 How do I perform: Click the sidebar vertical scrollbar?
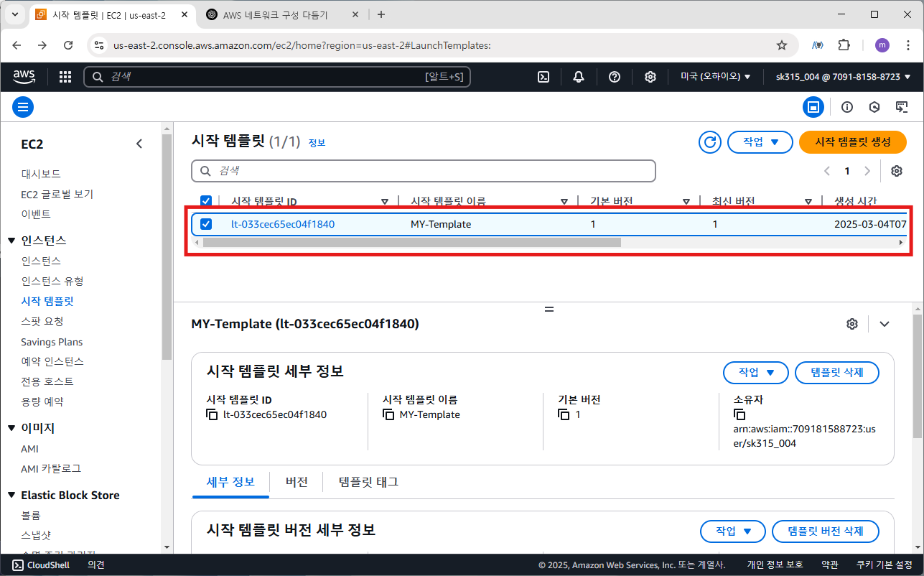[167, 246]
